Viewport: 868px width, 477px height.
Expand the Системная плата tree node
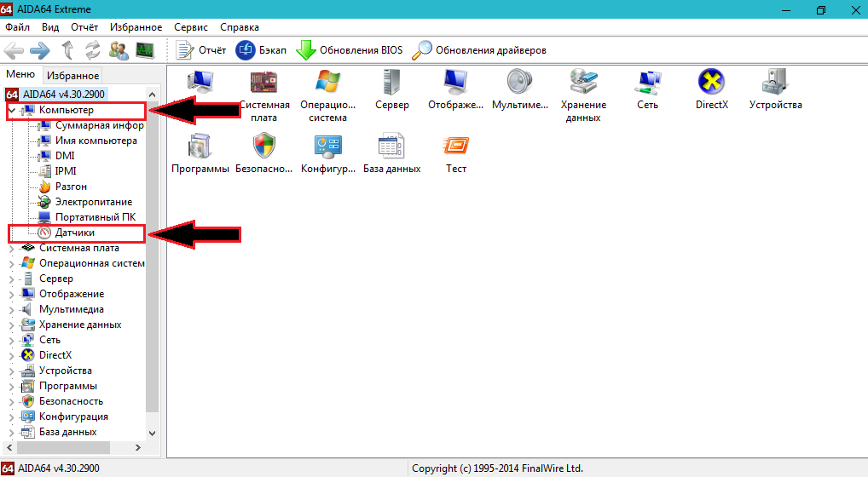pyautogui.click(x=12, y=248)
